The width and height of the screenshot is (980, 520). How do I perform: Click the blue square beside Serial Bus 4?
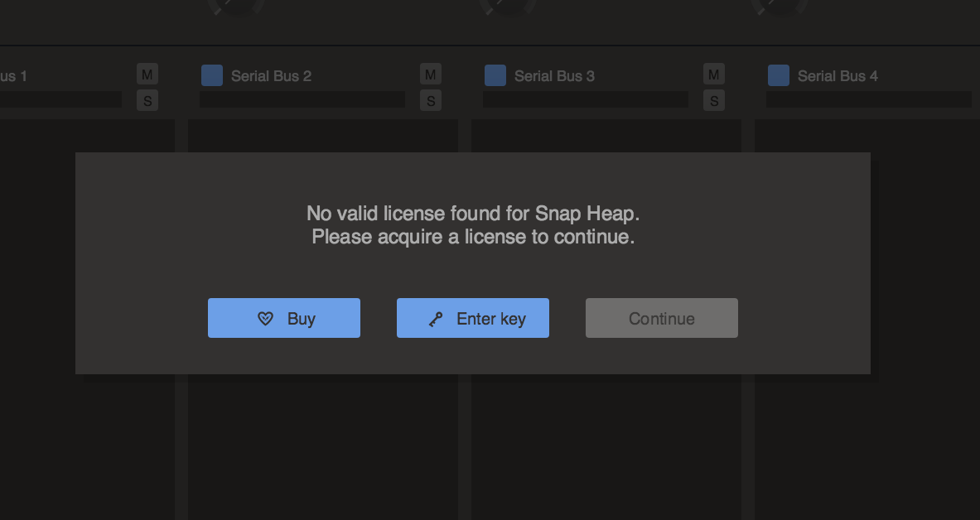click(779, 75)
